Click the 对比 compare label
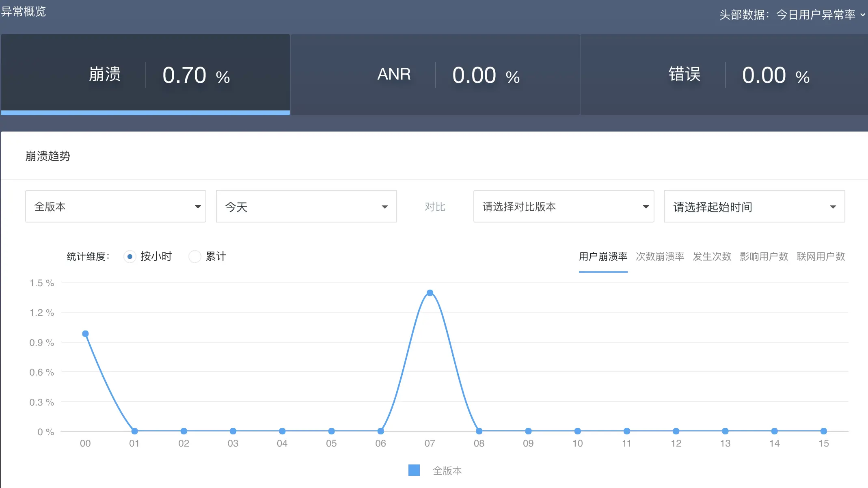 click(435, 207)
